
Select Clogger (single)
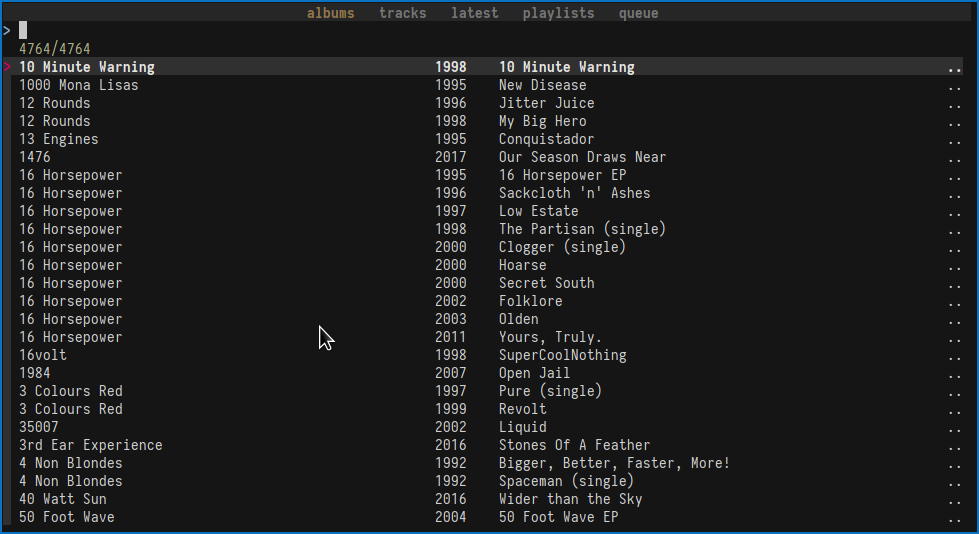point(563,247)
